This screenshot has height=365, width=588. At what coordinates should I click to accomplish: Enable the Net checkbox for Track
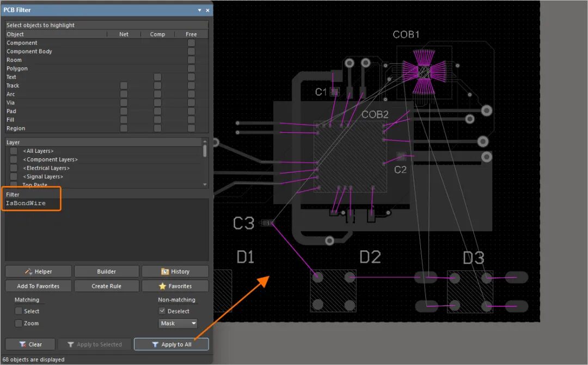pos(124,85)
